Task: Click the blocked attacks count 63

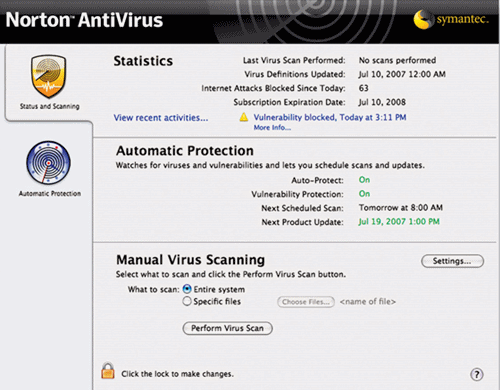Action: pyautogui.click(x=363, y=88)
